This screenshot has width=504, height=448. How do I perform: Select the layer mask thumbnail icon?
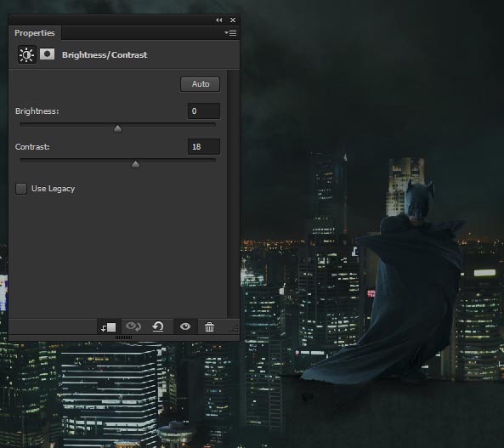48,54
